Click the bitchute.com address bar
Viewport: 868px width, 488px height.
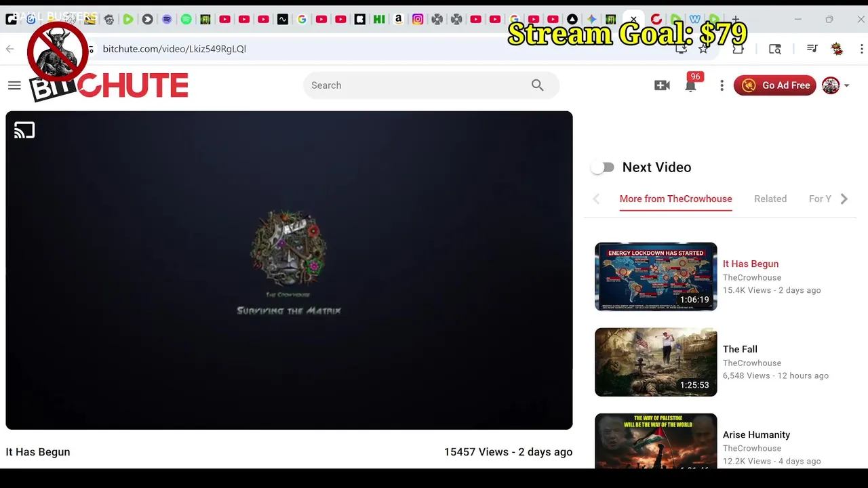pos(380,49)
